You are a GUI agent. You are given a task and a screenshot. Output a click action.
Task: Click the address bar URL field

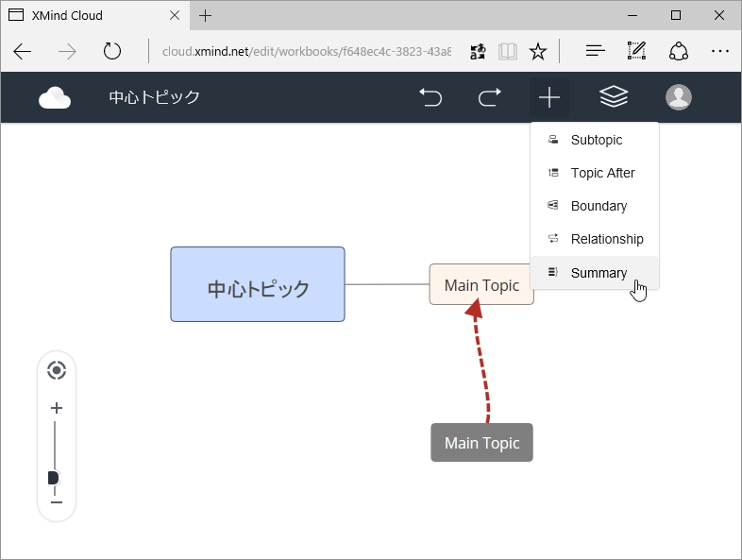[x=306, y=51]
